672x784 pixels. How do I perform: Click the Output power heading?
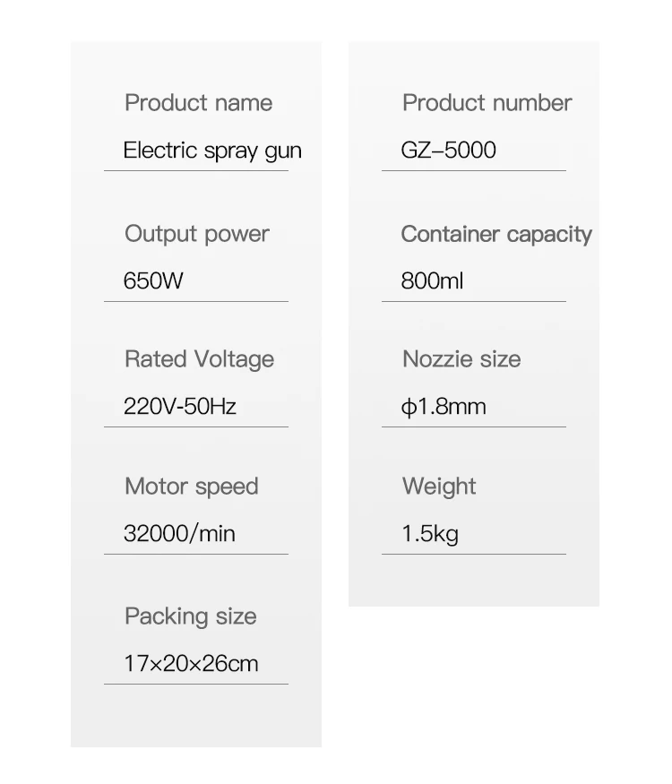(x=196, y=234)
